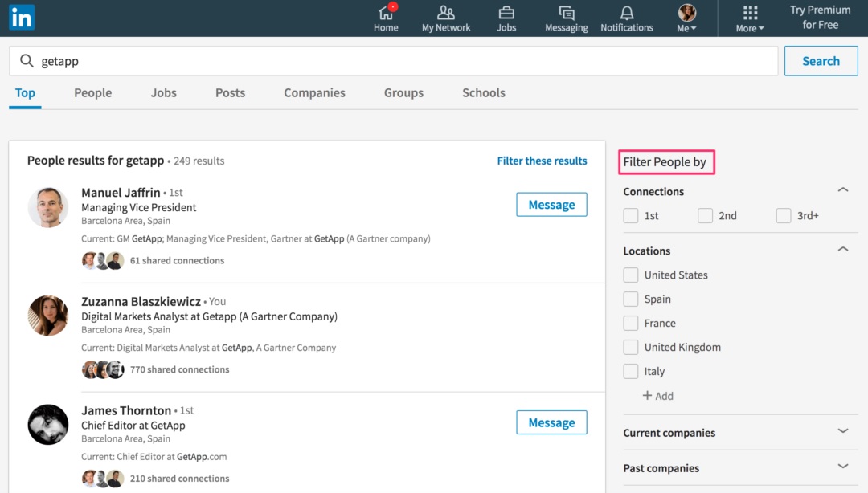Message Manuel Jaffrin
Viewport: 868px width, 493px height.
click(x=551, y=205)
